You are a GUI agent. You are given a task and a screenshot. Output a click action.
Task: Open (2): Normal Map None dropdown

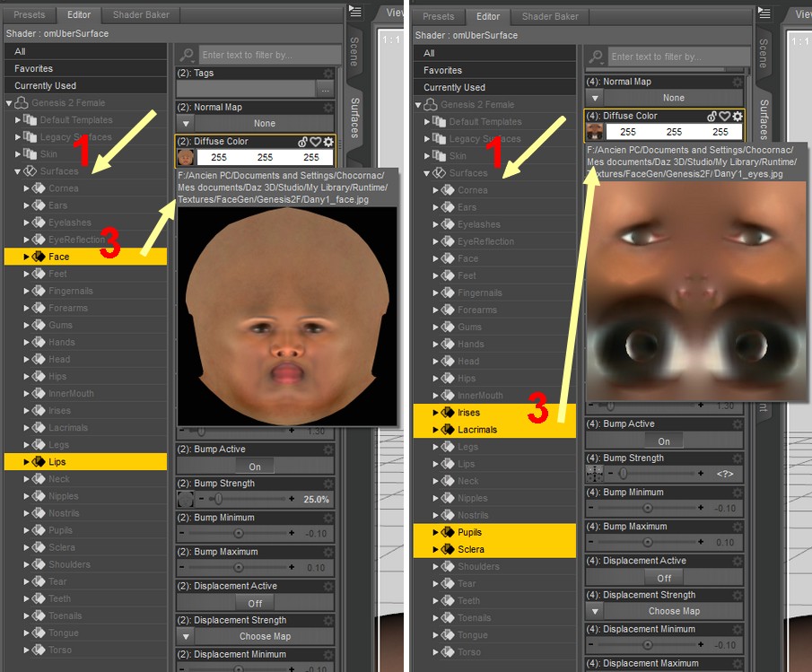(256, 123)
